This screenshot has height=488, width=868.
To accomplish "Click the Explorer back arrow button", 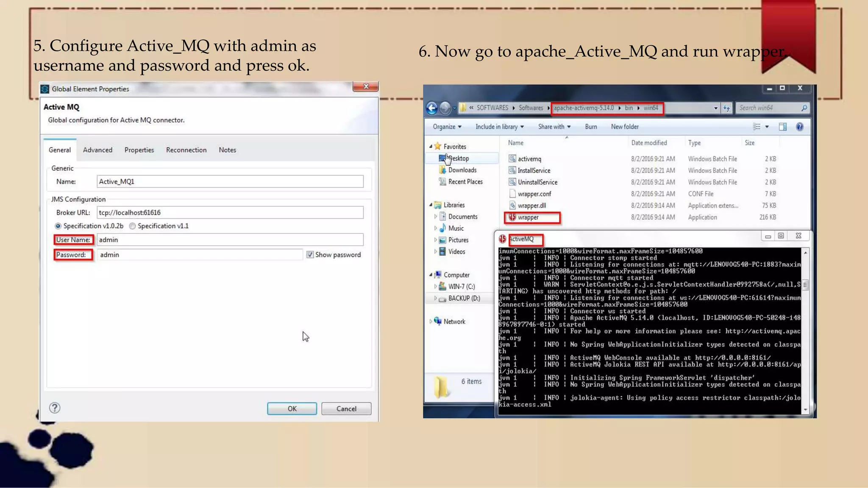I will (432, 108).
